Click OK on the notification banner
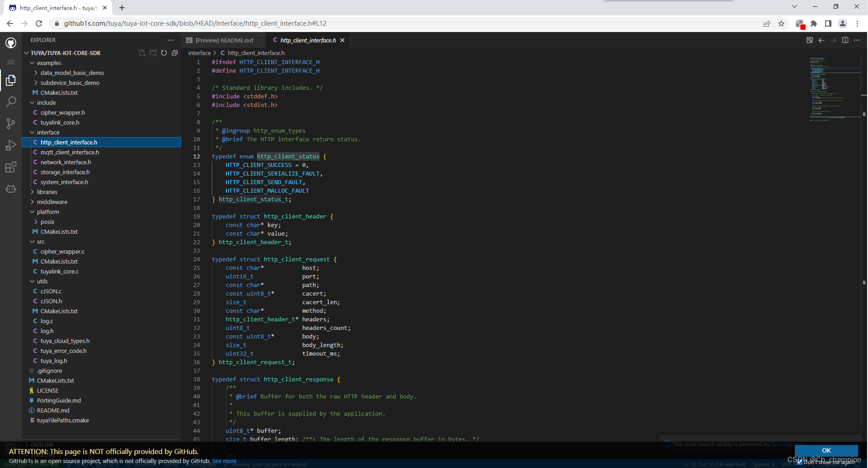Viewport: 868px width, 468px height. (x=826, y=450)
